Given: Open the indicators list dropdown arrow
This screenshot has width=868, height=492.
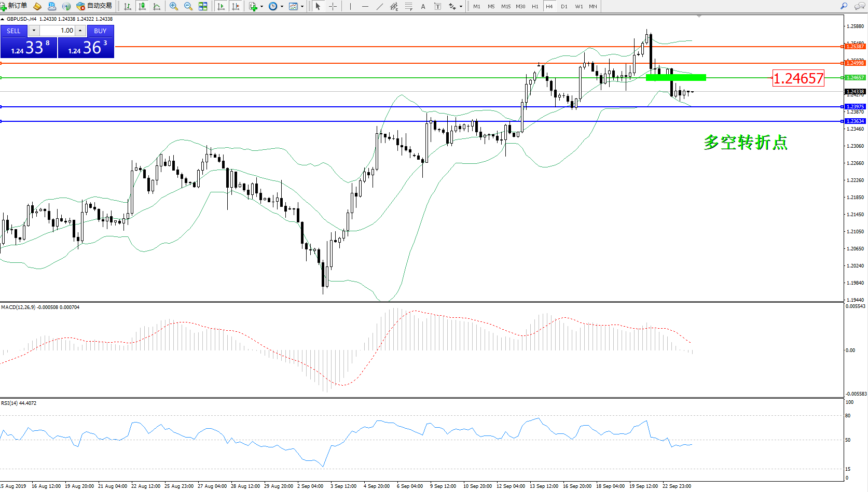Looking at the screenshot, I should (x=261, y=7).
